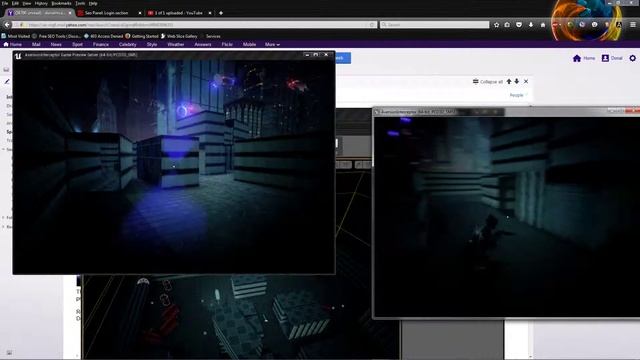Image resolution: width=640 pixels, height=360 pixels.
Task: Open the Mail link in Yahoo bar
Action: pos(36,44)
